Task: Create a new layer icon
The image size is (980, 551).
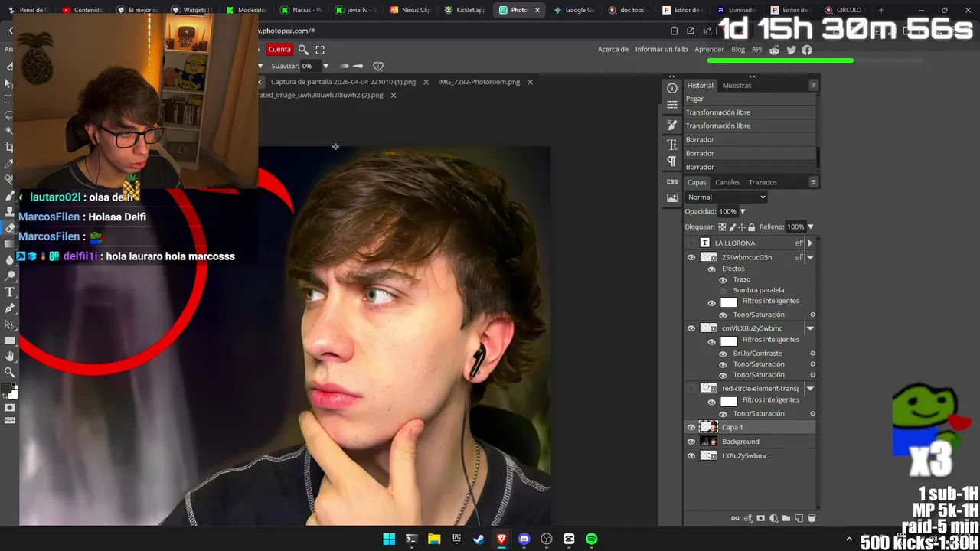Action: click(x=799, y=518)
